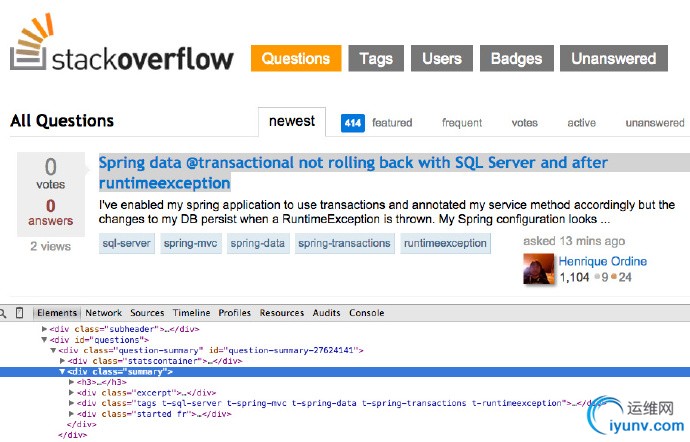690x442 pixels.
Task: Switch to the Network devtools tab
Action: (x=103, y=313)
